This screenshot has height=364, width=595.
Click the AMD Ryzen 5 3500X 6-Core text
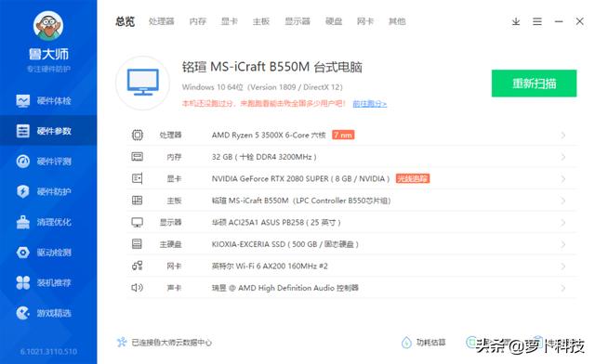269,135
